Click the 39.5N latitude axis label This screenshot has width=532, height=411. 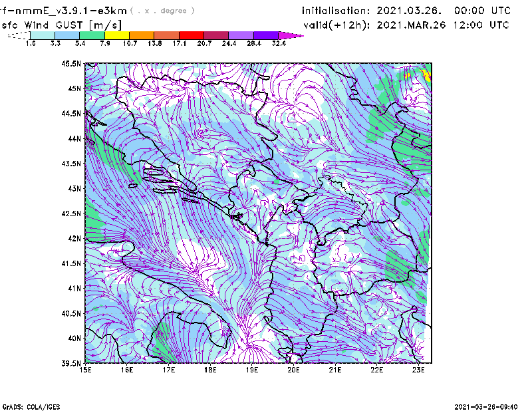[72, 363]
